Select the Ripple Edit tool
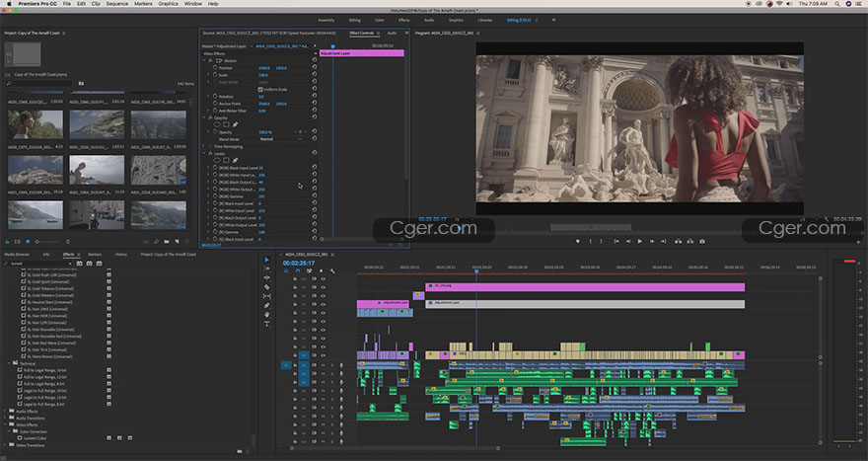 tap(267, 277)
